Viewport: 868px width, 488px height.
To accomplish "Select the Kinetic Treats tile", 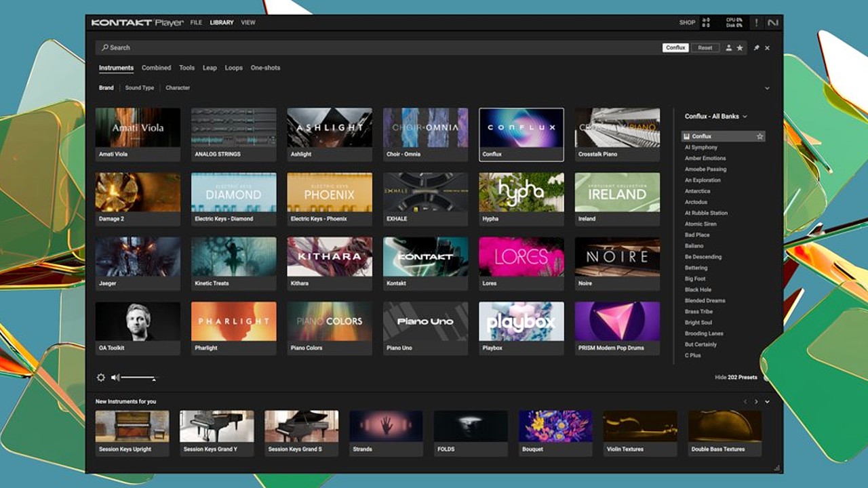I will point(234,264).
